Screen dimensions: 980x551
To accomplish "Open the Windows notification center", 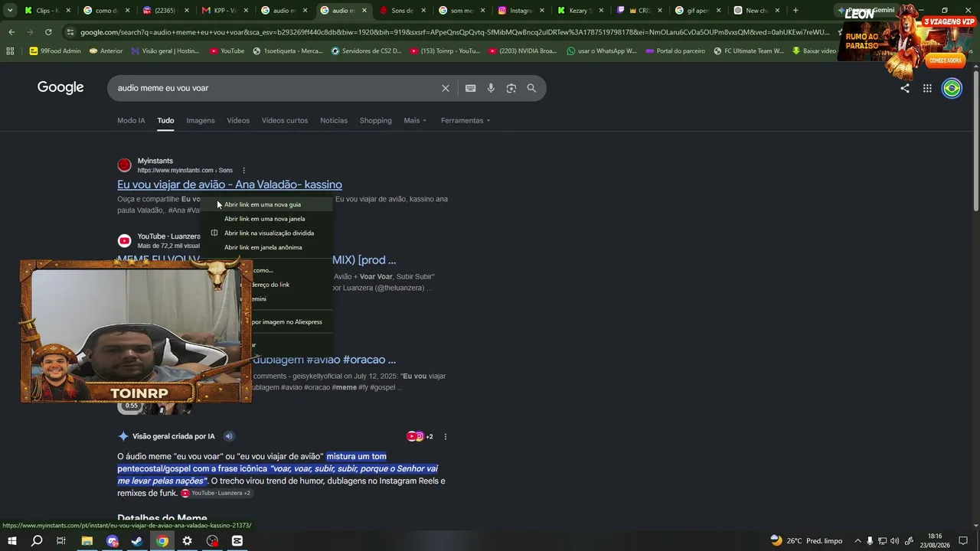I will click(963, 541).
